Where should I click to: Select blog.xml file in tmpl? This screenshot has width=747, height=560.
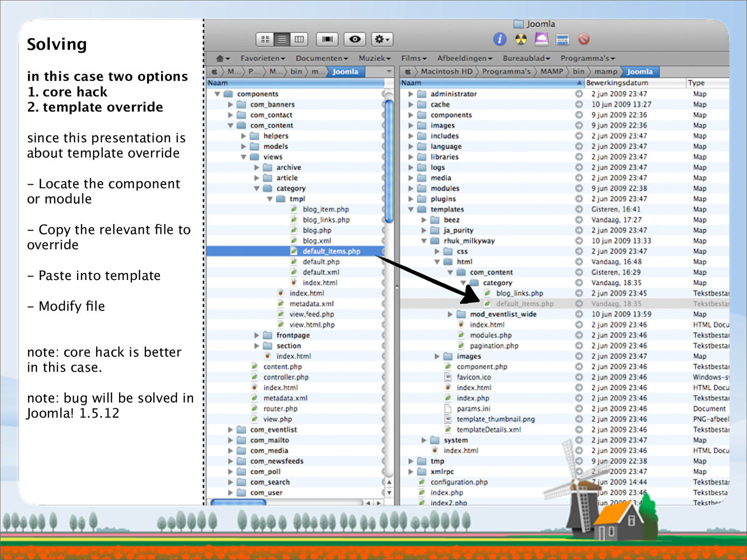tap(317, 241)
